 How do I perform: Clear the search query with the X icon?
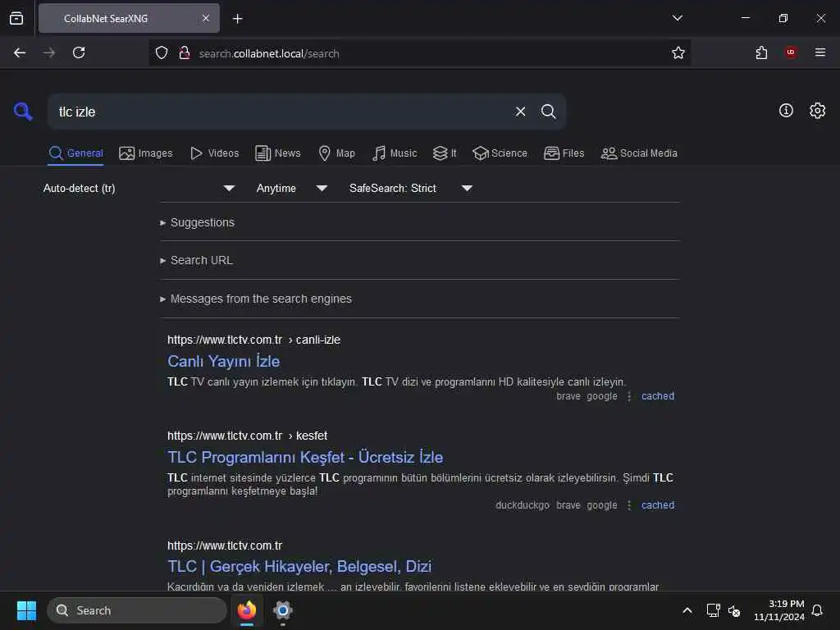click(520, 112)
